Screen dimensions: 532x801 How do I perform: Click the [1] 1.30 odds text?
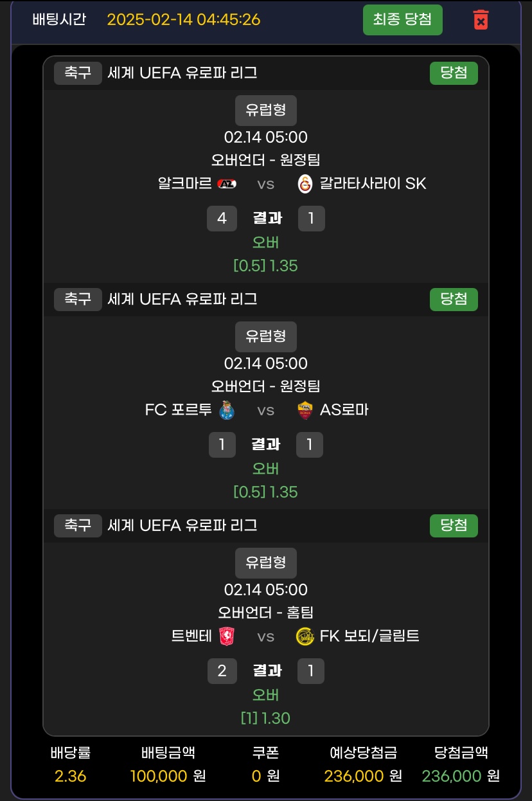[265, 718]
